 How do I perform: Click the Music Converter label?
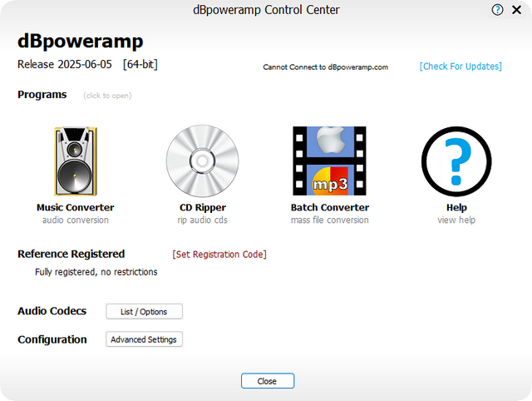point(76,207)
